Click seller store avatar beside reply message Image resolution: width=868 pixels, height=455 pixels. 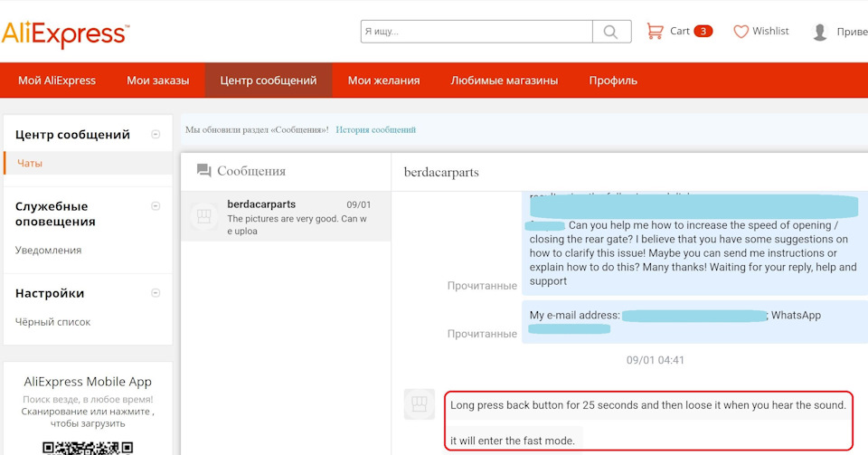(419, 403)
